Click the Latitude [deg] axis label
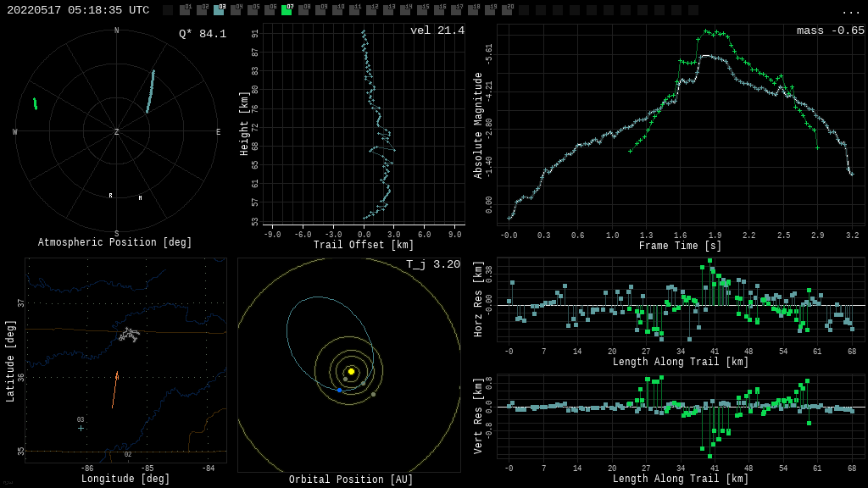868x488 pixels. point(10,361)
